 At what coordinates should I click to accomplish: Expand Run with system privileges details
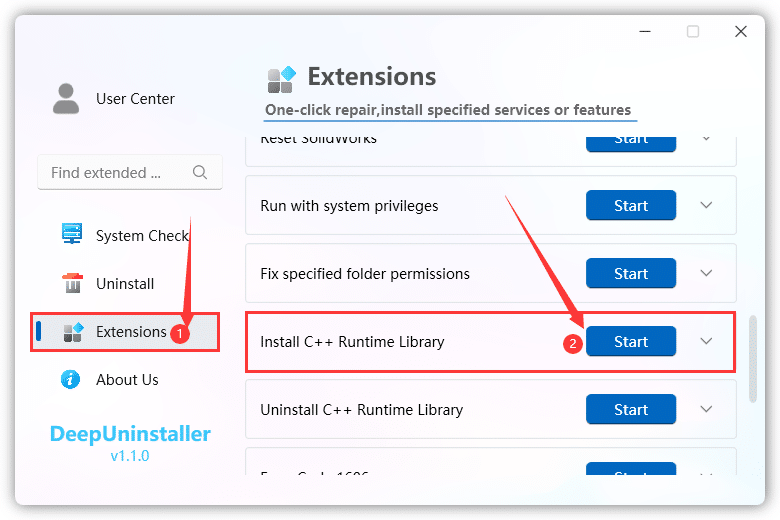[706, 206]
